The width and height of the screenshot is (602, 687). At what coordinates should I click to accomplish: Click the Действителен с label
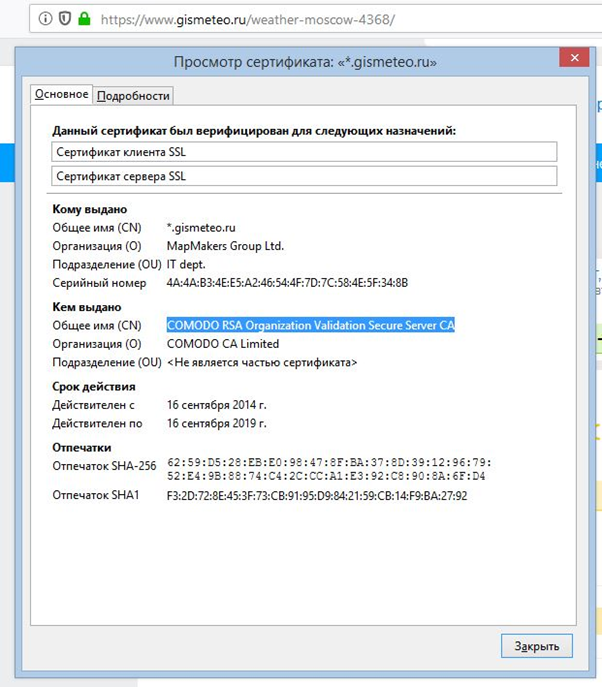93,405
